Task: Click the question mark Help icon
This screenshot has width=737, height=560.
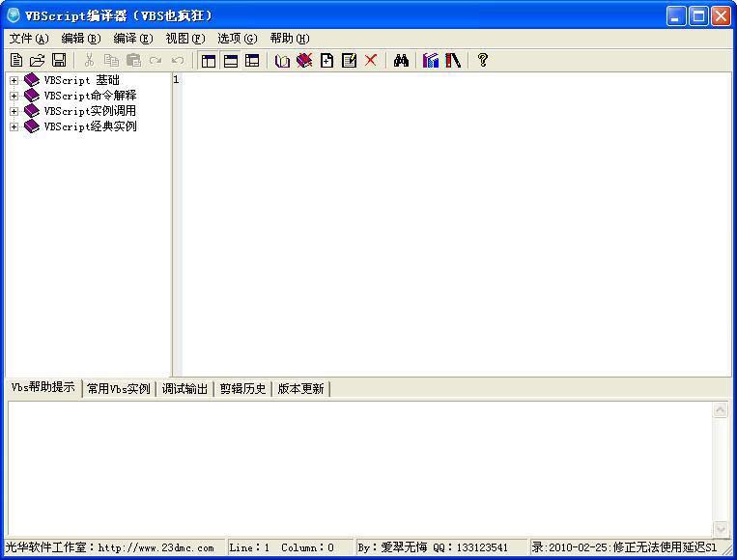Action: [x=483, y=60]
